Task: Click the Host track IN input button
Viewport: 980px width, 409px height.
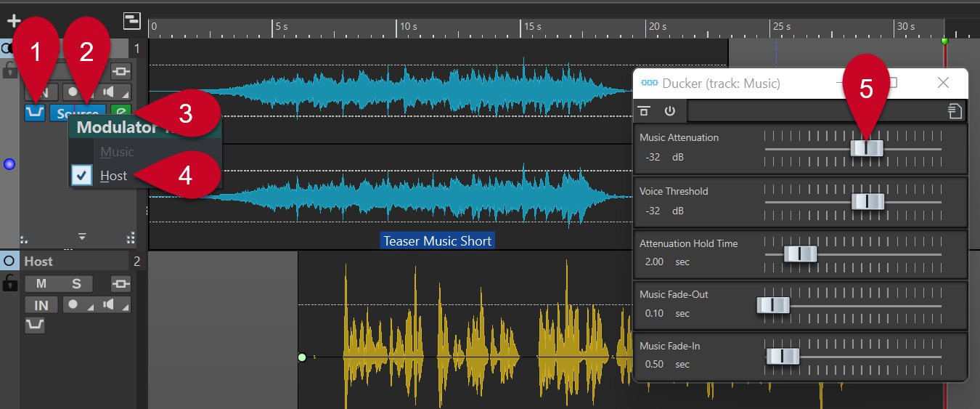Action: click(x=41, y=305)
